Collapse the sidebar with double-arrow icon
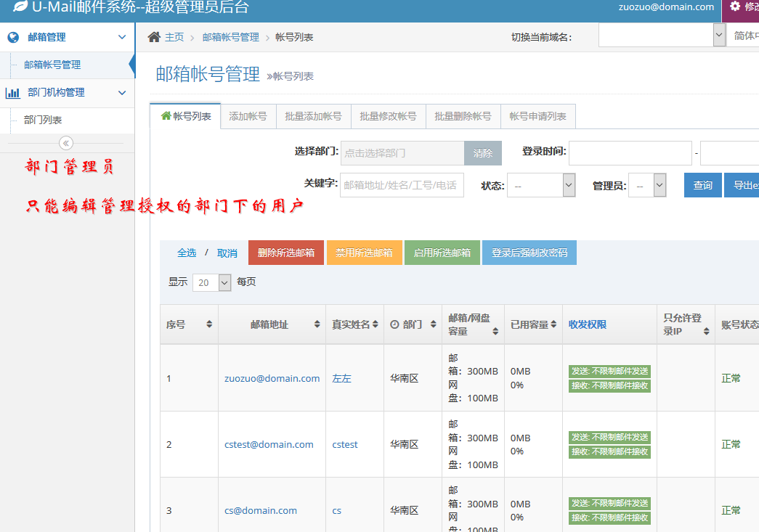 [66, 143]
